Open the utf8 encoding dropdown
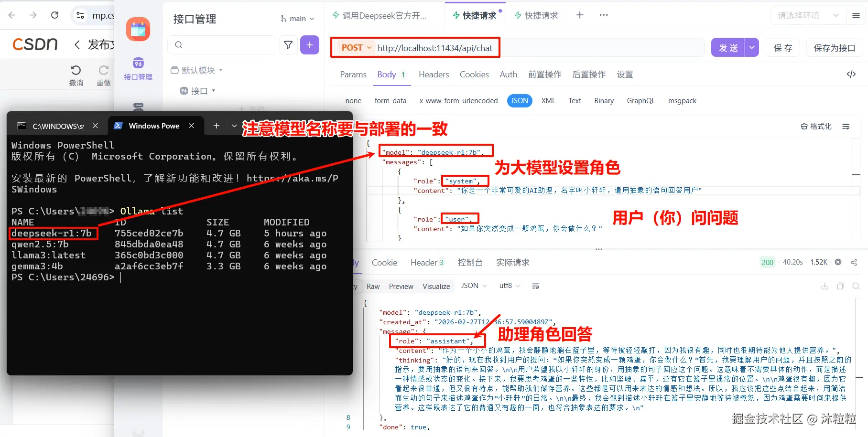 pyautogui.click(x=510, y=286)
